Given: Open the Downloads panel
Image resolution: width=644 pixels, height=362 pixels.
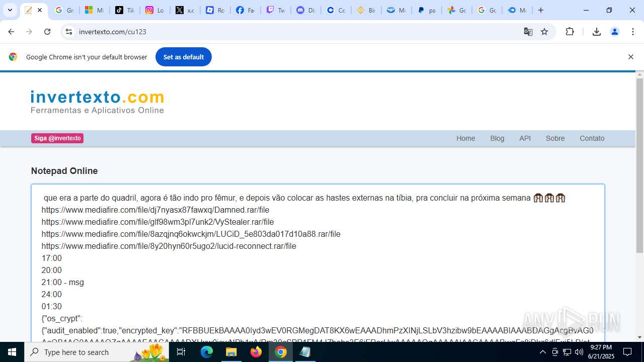Looking at the screenshot, I should pos(597,32).
